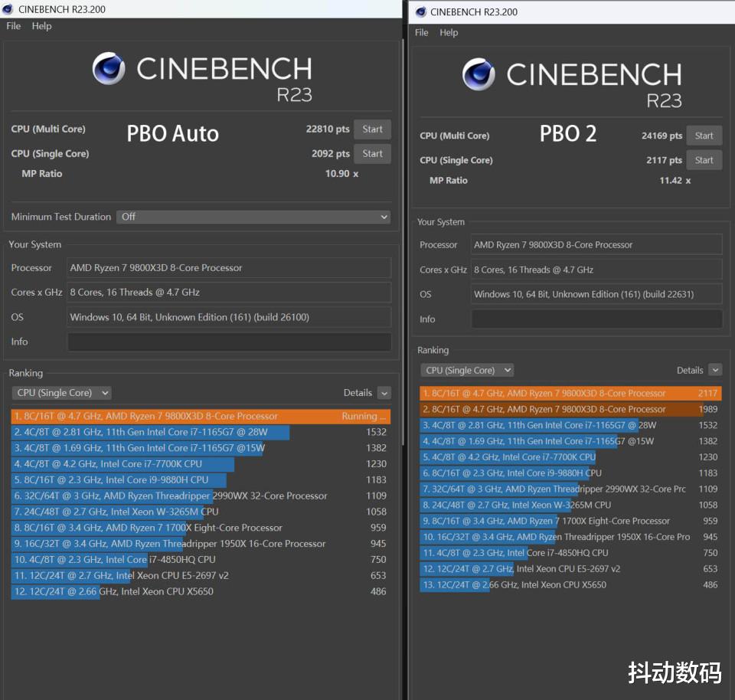Start Multi Core test in PBO 2 window
Screen dimensions: 735x700
click(704, 136)
